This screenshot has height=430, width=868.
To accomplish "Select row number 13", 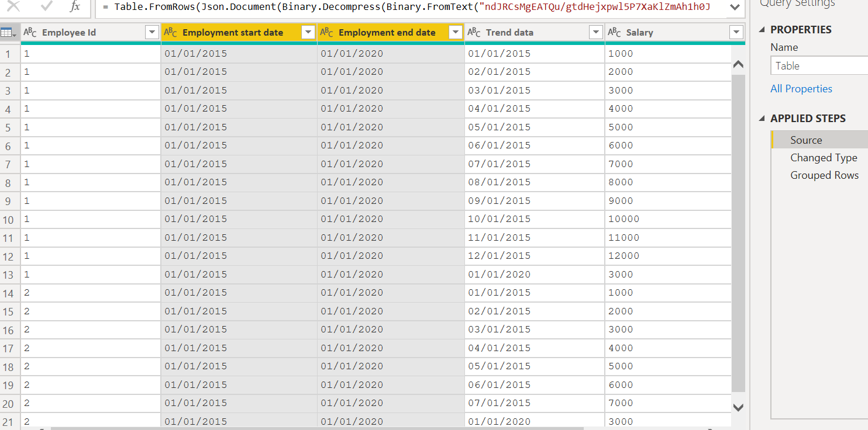I will (x=10, y=275).
